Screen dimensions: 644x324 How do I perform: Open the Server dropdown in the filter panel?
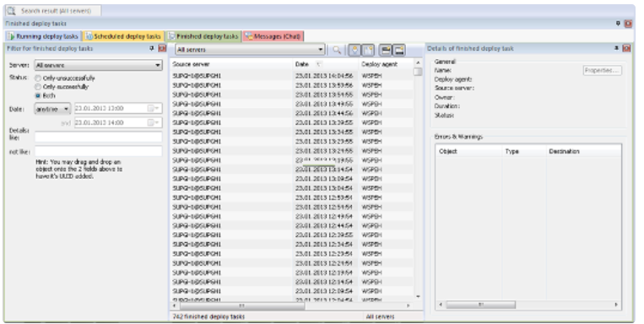98,65
